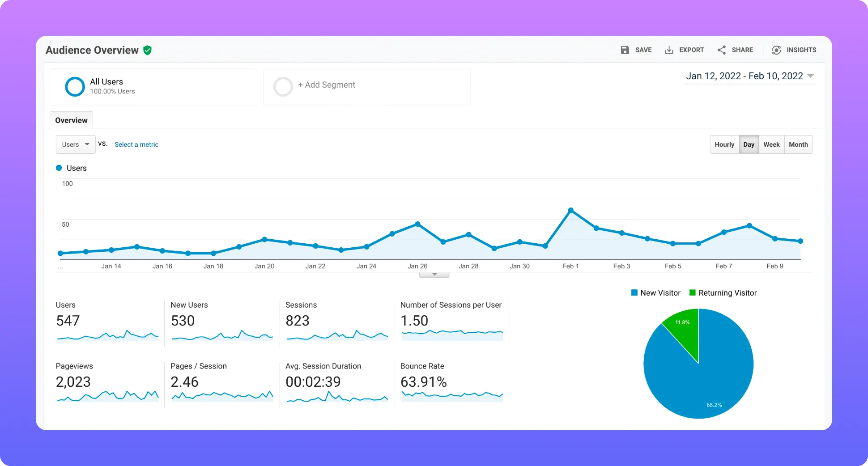Click the EXPORT button label
The width and height of the screenshot is (868, 466).
tap(691, 50)
